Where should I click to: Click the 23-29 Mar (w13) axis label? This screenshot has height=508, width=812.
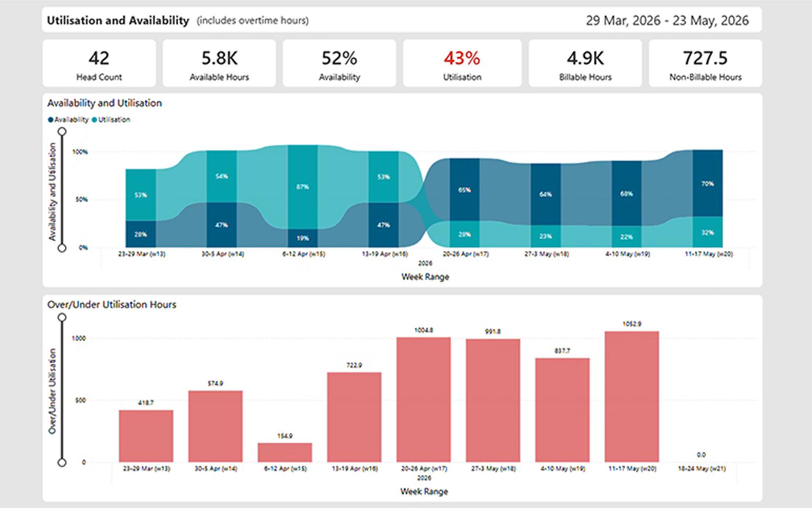pos(142,253)
